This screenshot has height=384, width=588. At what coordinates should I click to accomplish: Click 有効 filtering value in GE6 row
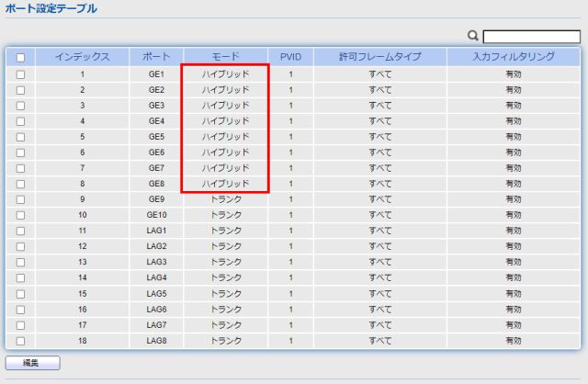[x=514, y=152]
